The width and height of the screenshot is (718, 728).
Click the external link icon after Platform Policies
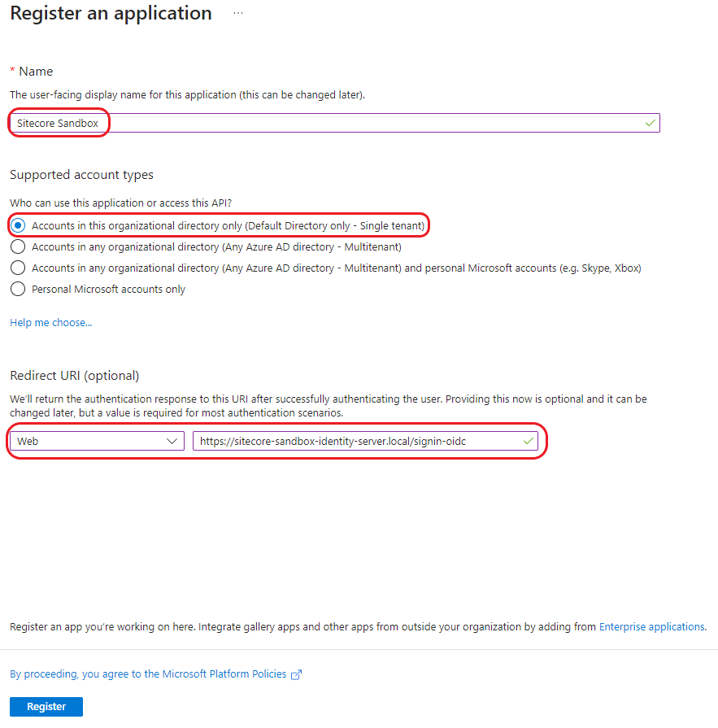pos(297,674)
